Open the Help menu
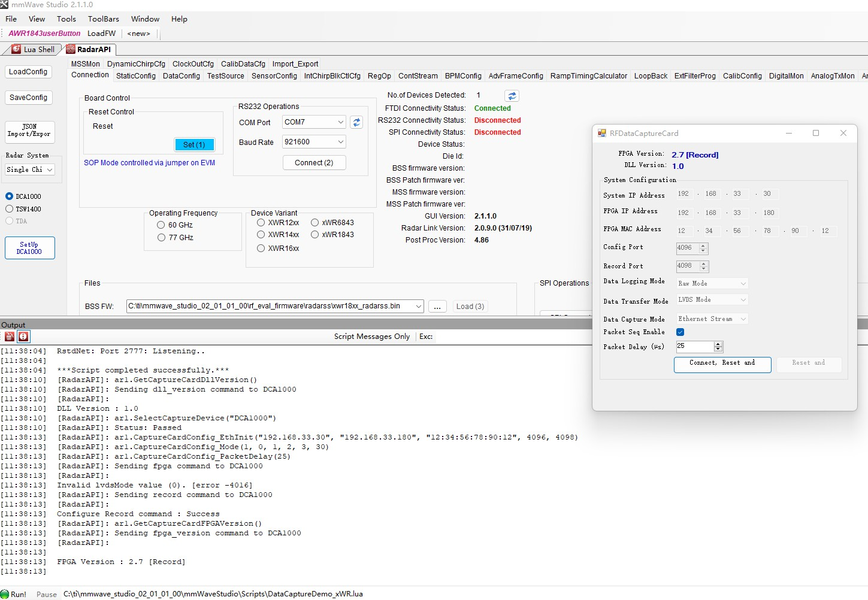This screenshot has height=600, width=868. [x=180, y=19]
